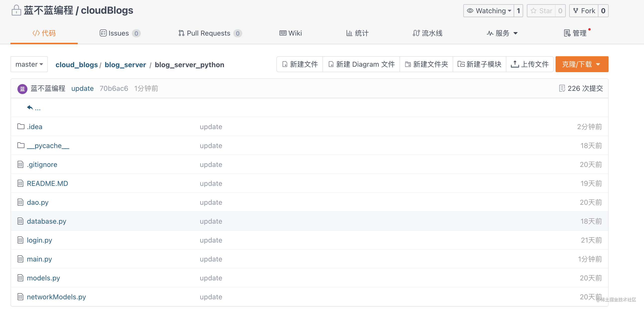Viewport: 644px width, 310px height.
Task: Click the 上传文件 upload button
Action: [x=530, y=64]
